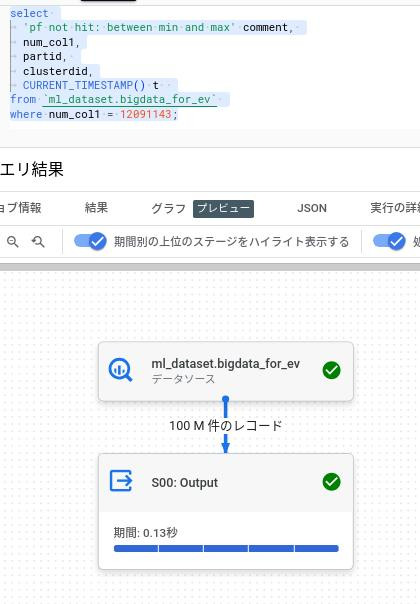Viewport: 420px width, 604px height.
Task: Click the value 12091143 in where clause
Action: (x=146, y=114)
